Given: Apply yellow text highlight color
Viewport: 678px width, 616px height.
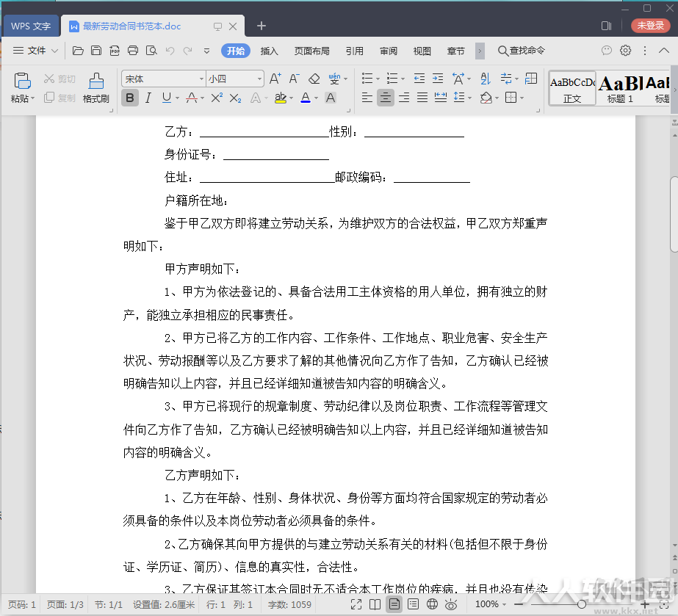Looking at the screenshot, I should 280,98.
